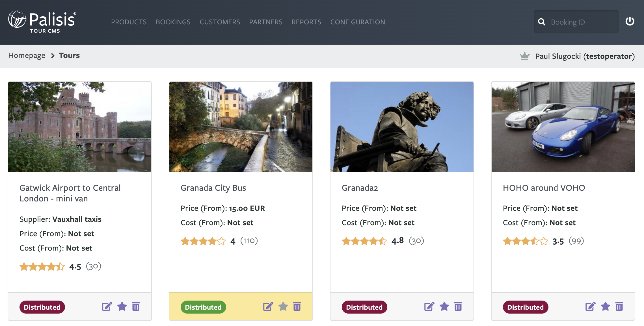Edit the HOHO around VOHO tour
The height and width of the screenshot is (326, 644).
(590, 307)
